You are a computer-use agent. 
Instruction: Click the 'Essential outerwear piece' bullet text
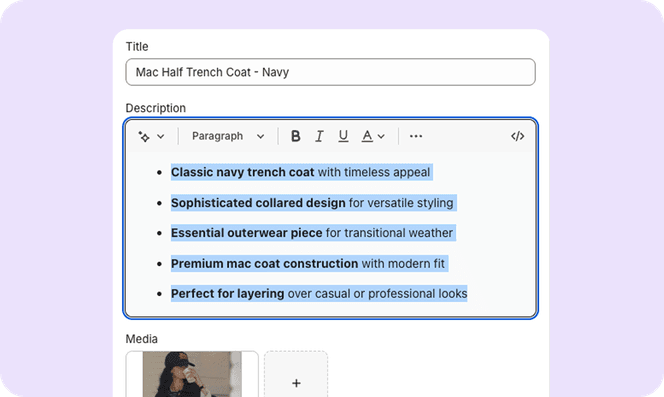click(x=312, y=233)
